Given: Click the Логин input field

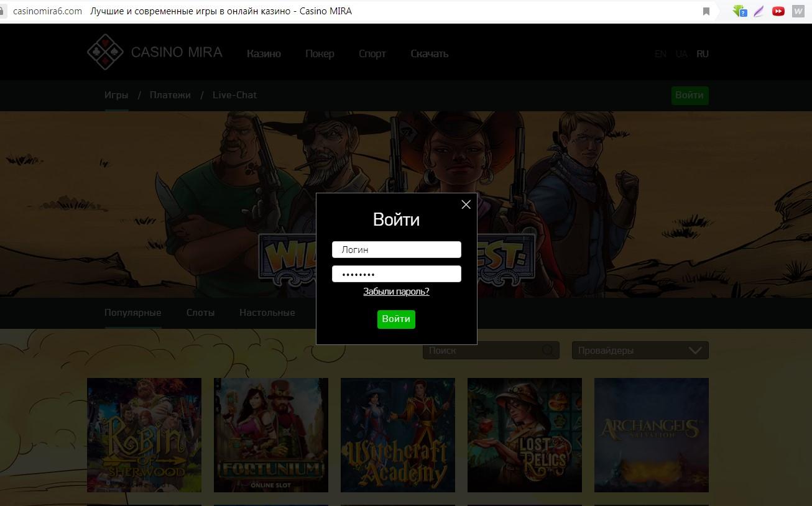Looking at the screenshot, I should pos(397,249).
